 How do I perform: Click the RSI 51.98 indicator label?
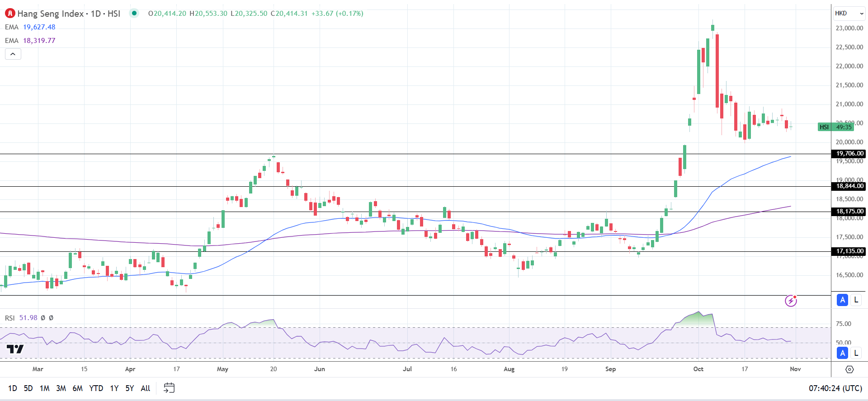click(21, 318)
